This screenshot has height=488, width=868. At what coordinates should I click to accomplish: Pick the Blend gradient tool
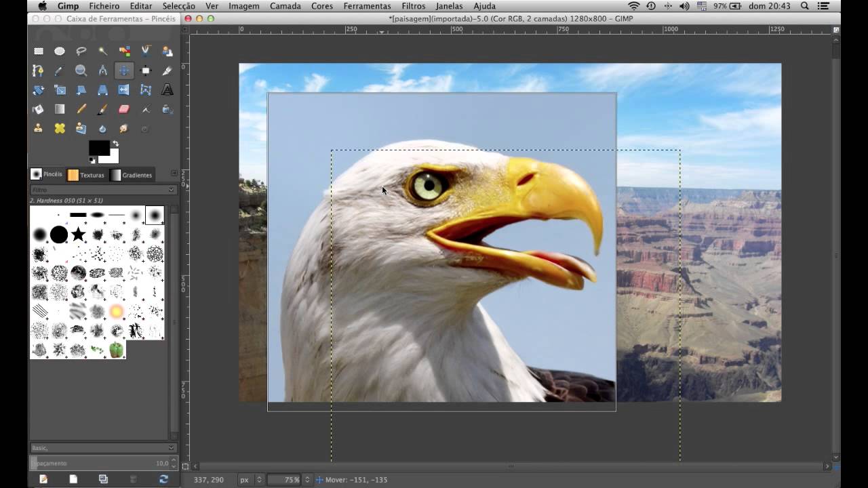[x=60, y=109]
